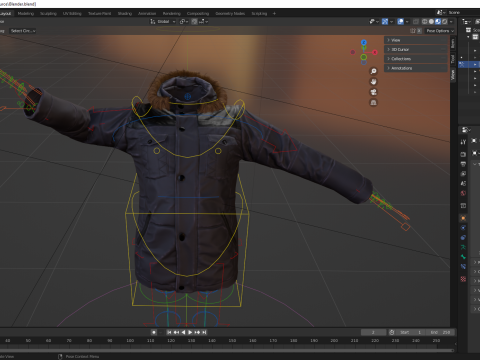The height and width of the screenshot is (360, 480).
Task: Open the Render properties tab
Action: point(463,154)
